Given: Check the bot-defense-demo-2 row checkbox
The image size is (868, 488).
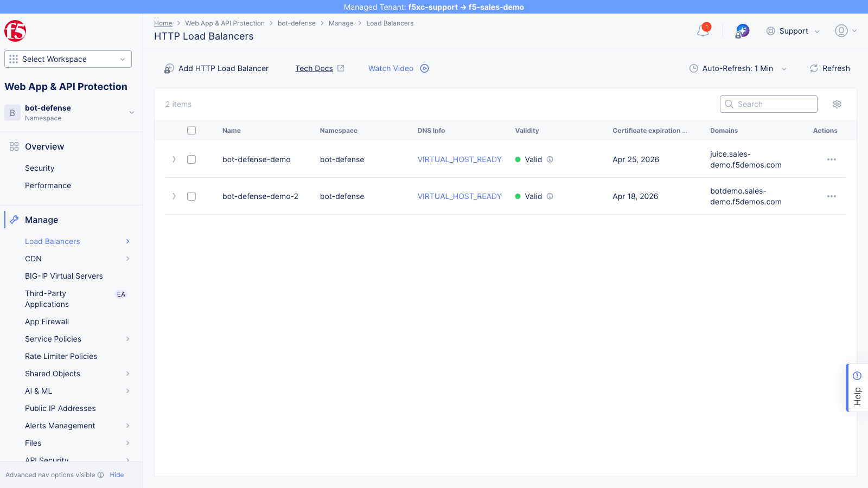Looking at the screenshot, I should click(192, 196).
